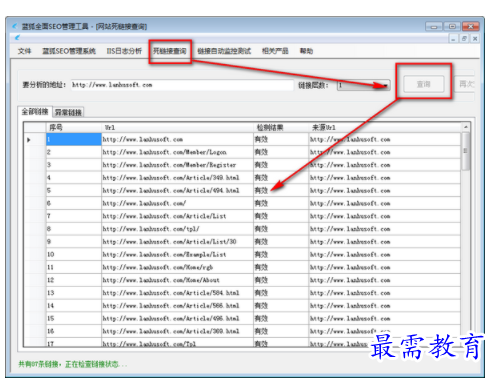Click the app icon in the title bar

(x=15, y=26)
